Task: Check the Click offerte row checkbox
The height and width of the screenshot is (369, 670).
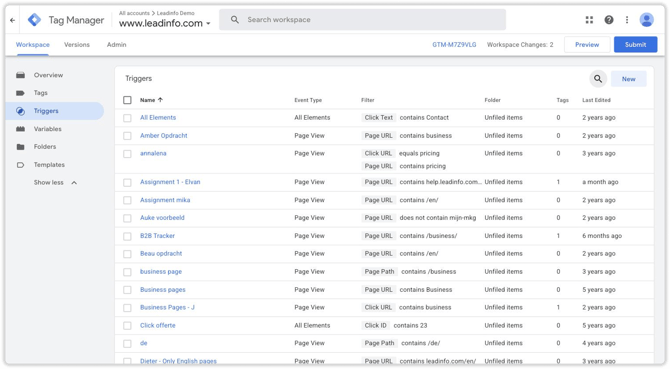Action: tap(127, 326)
